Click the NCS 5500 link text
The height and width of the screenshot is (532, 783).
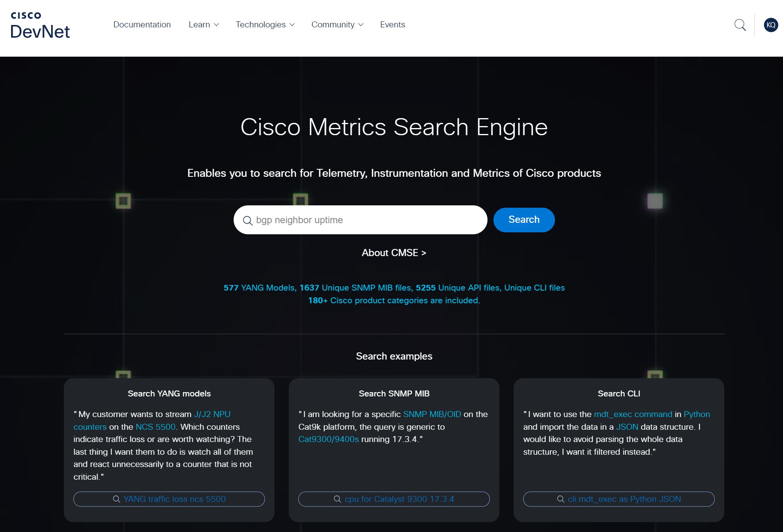click(155, 427)
